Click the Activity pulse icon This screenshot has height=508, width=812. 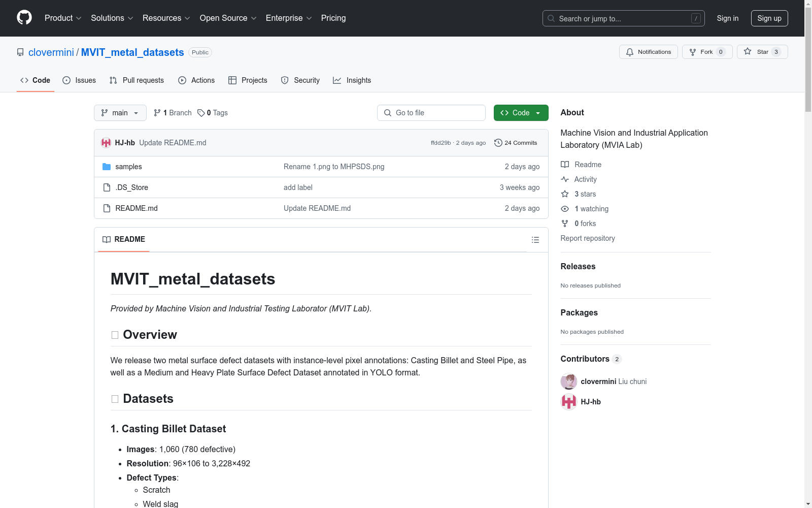click(565, 179)
